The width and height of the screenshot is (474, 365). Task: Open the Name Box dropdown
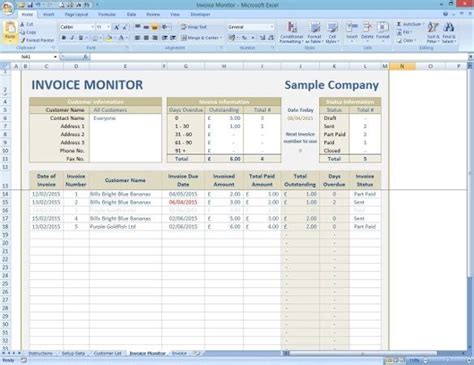tap(55, 57)
